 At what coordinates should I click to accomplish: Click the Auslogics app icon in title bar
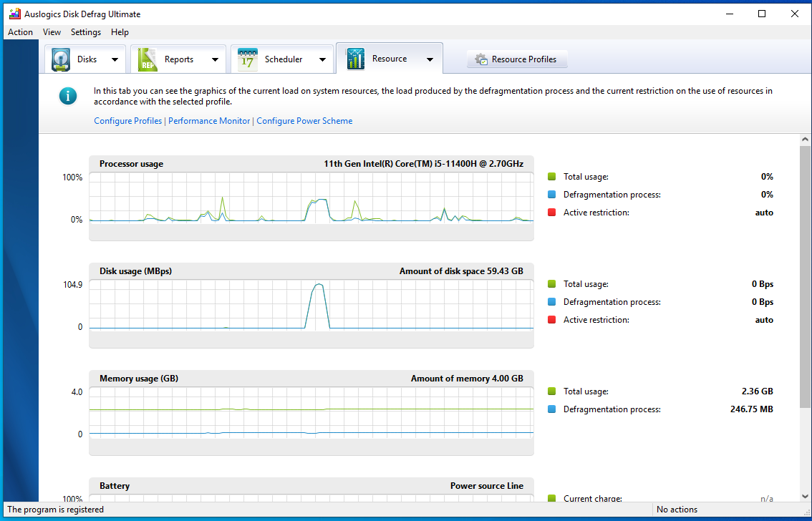pyautogui.click(x=14, y=14)
